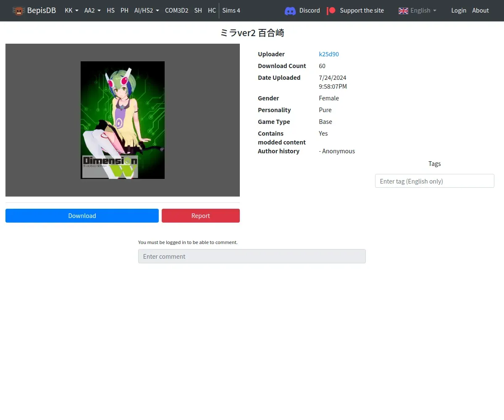Click the character card preview image
This screenshot has width=504, height=420.
coord(123,120)
